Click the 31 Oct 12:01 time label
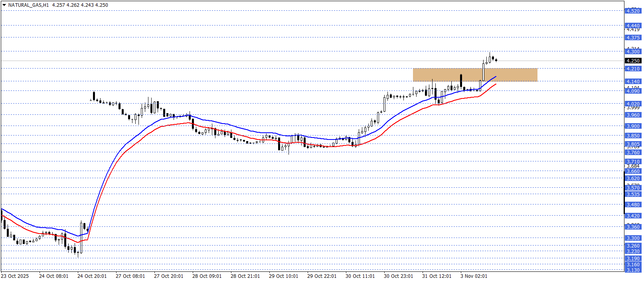This screenshot has height=281, width=644. 437,276
